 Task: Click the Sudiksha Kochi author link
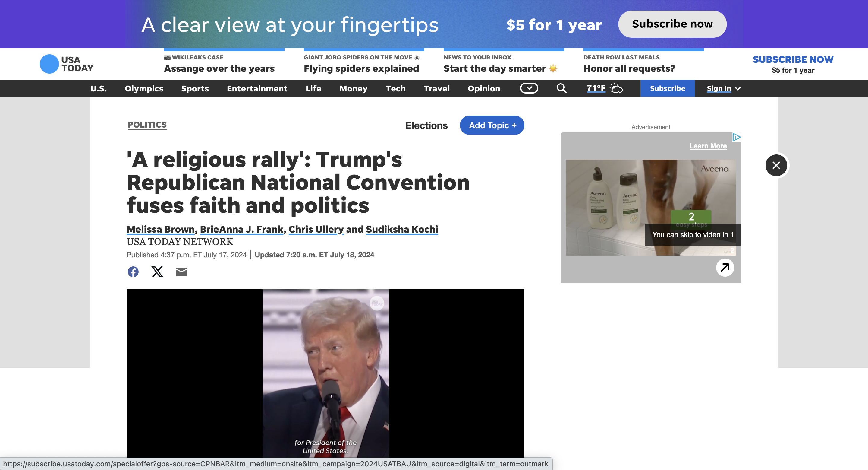[402, 229]
